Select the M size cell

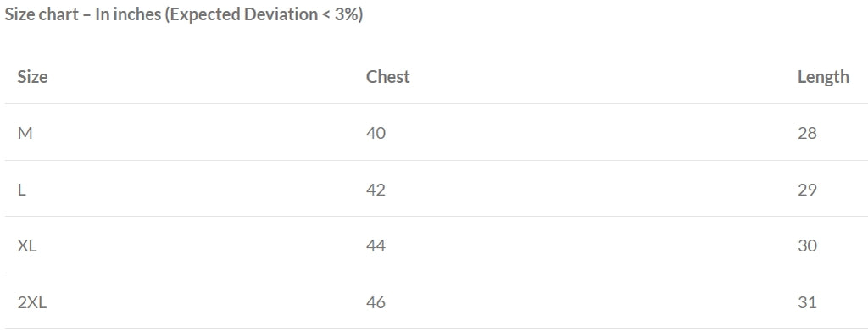coord(25,133)
